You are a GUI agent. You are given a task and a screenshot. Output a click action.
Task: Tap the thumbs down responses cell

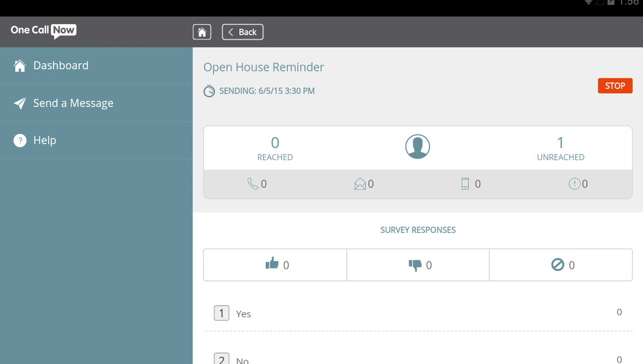tap(418, 265)
